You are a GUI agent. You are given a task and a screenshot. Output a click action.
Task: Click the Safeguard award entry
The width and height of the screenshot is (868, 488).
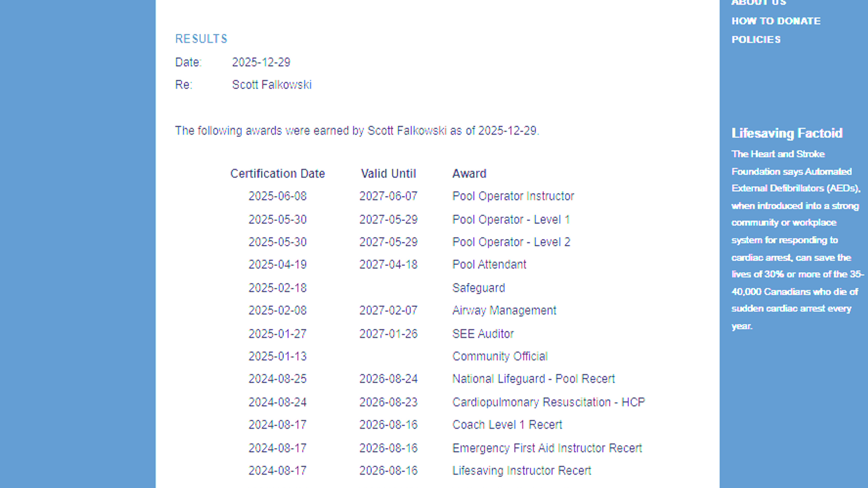point(479,288)
